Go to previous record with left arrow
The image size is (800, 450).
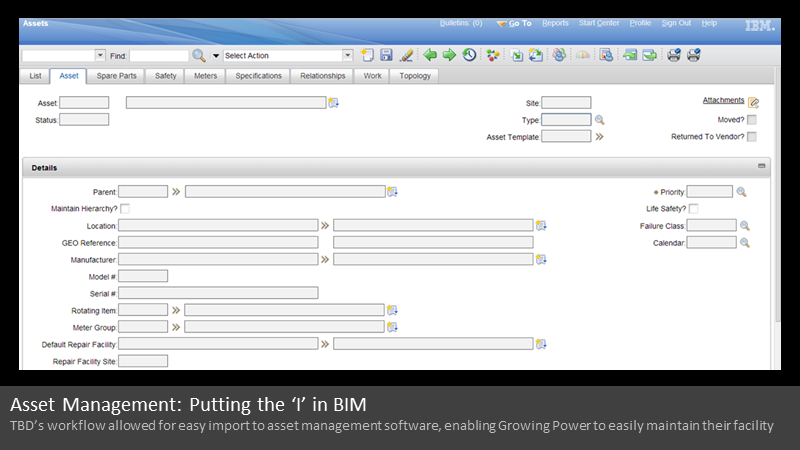click(x=430, y=55)
